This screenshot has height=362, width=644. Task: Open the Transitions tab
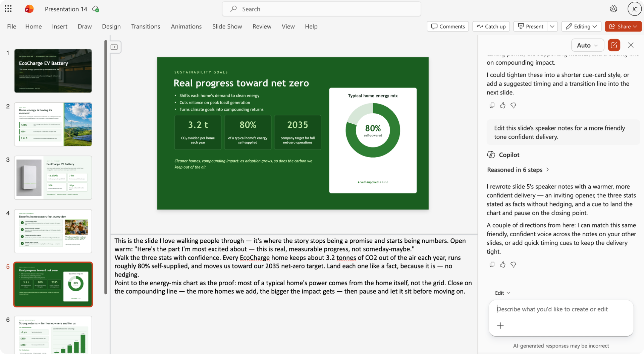146,26
